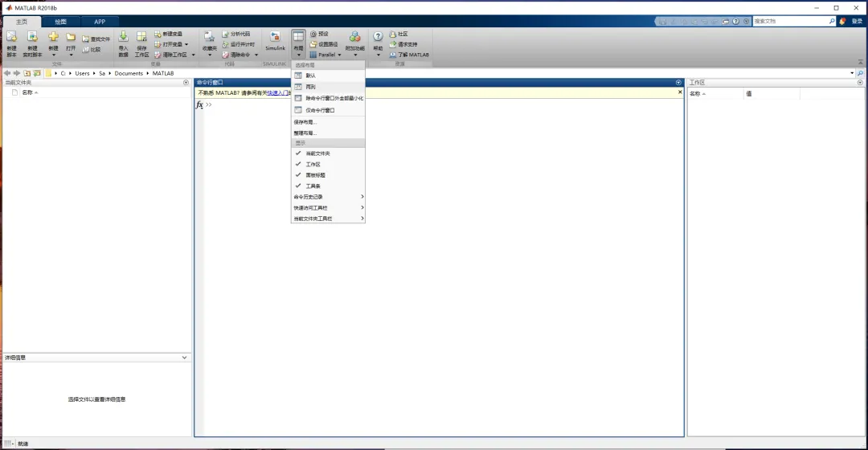Viewport: 868px width, 450px height.
Task: Open the 快速入门 link
Action: coord(278,93)
